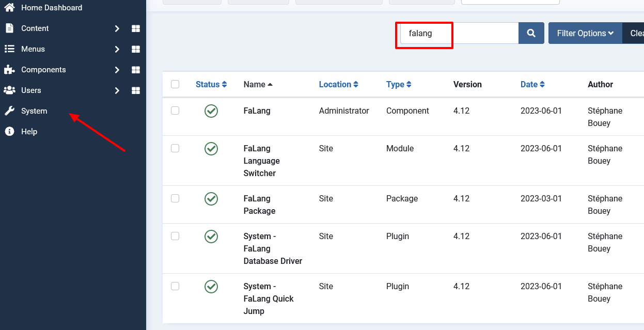
Task: Sort the table by Date column
Action: [x=532, y=84]
